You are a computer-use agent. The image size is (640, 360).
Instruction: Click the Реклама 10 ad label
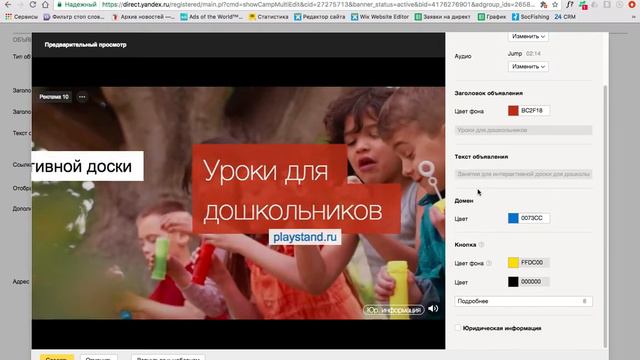54,97
